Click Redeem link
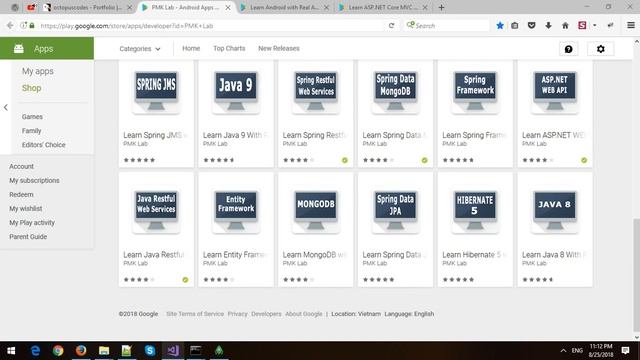This screenshot has height=360, width=640. [x=21, y=195]
